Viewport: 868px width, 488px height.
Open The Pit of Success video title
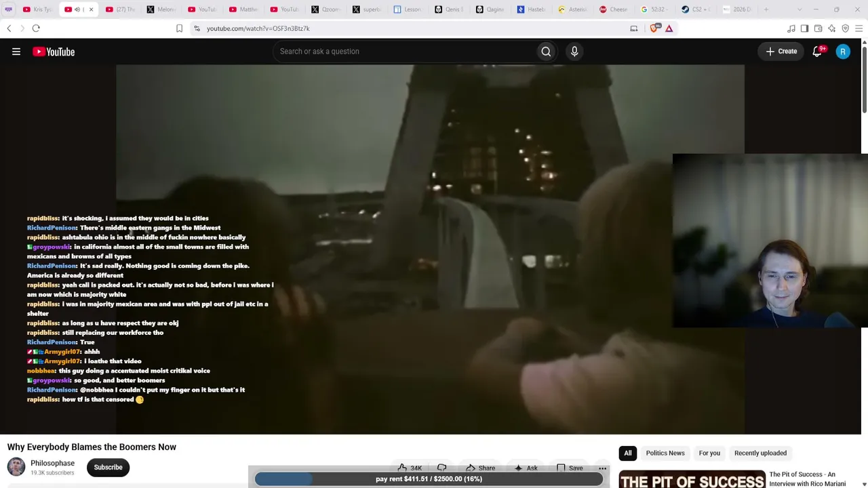pos(807,479)
